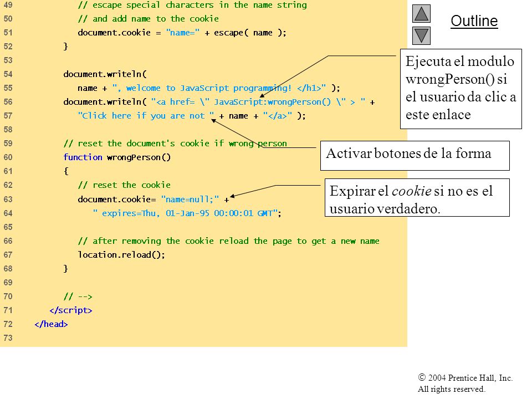Click the string ", welcome to JavaScript programming! </h1>"
Image resolution: width=532 pixels, height=399 pixels.
219,88
